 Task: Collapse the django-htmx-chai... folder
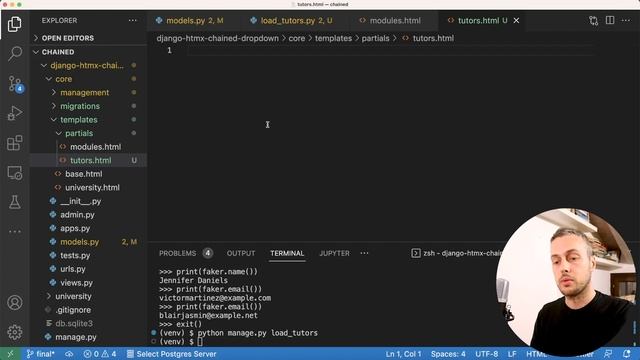[87, 65]
